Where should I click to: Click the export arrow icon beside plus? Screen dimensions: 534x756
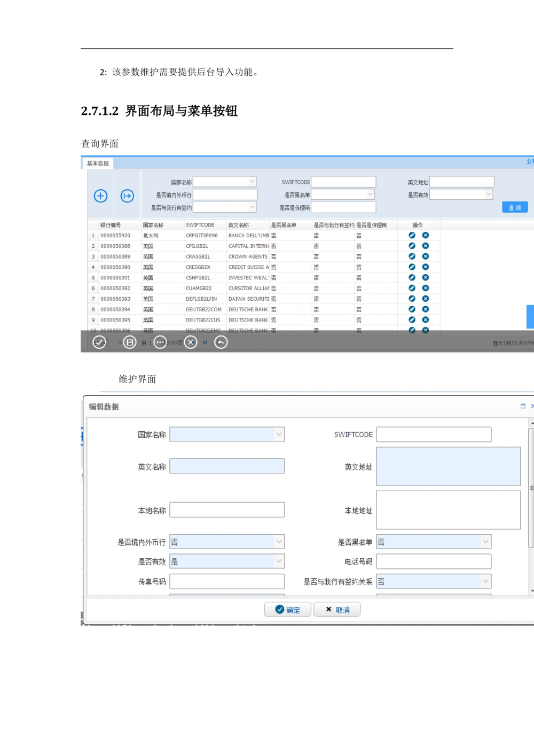pyautogui.click(x=127, y=196)
